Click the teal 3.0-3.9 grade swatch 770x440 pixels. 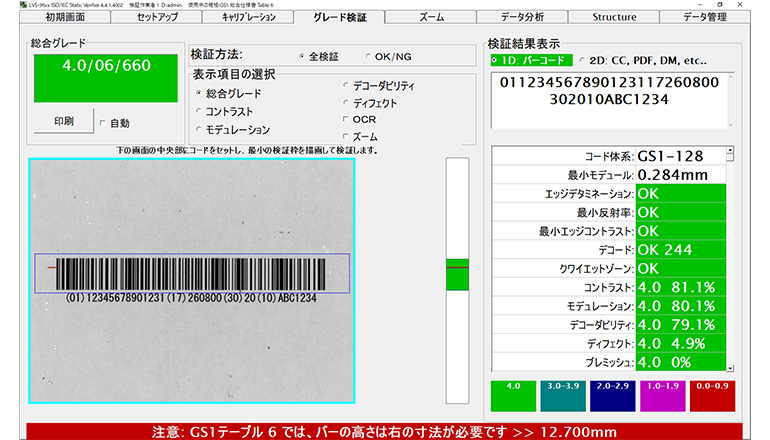(563, 396)
